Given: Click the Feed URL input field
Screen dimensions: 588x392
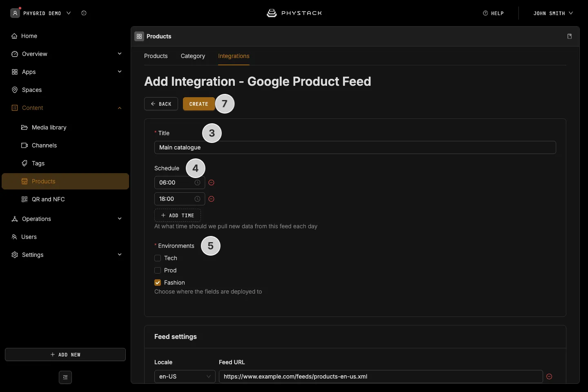Looking at the screenshot, I should 381,376.
